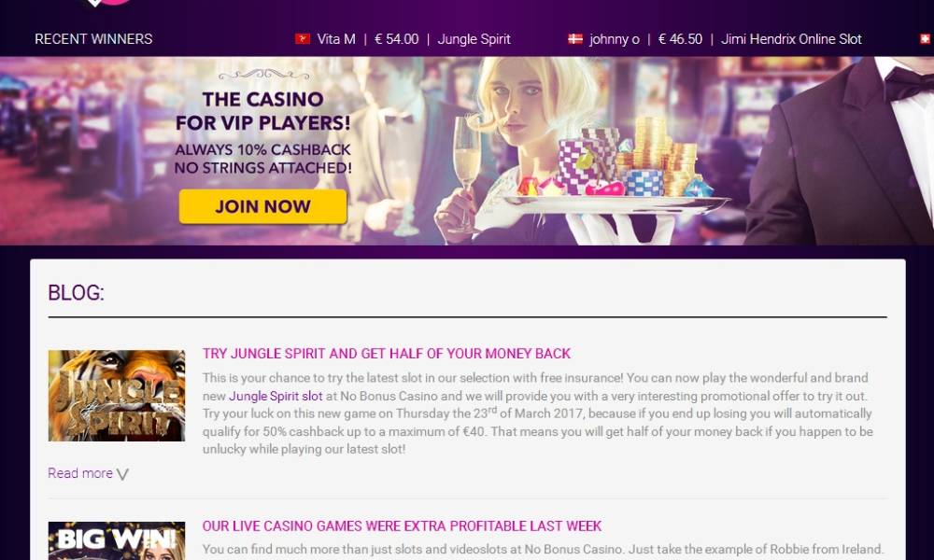Click the Danish flag icon beside johnny o

click(x=575, y=39)
